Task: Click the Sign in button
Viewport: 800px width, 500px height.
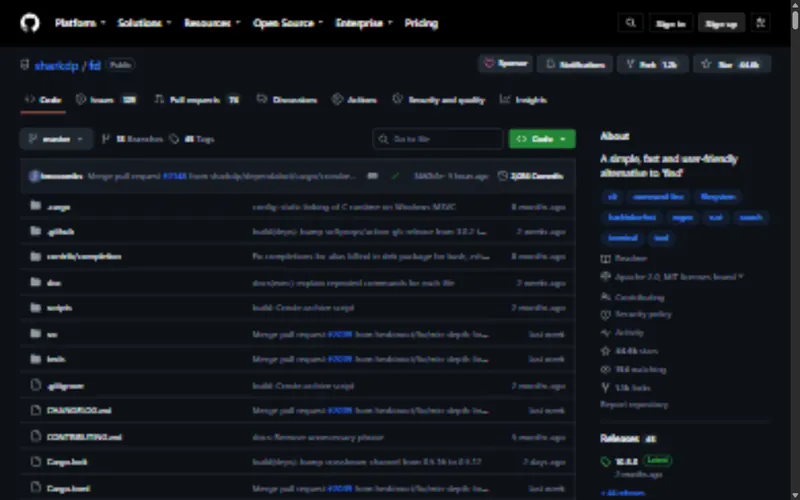Action: (670, 23)
